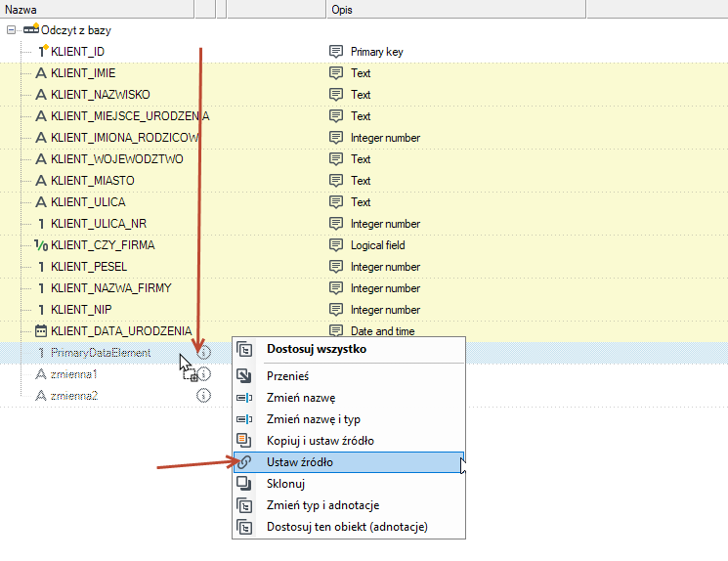This screenshot has width=728, height=561.
Task: Click the Date and time description text
Action: (x=383, y=330)
